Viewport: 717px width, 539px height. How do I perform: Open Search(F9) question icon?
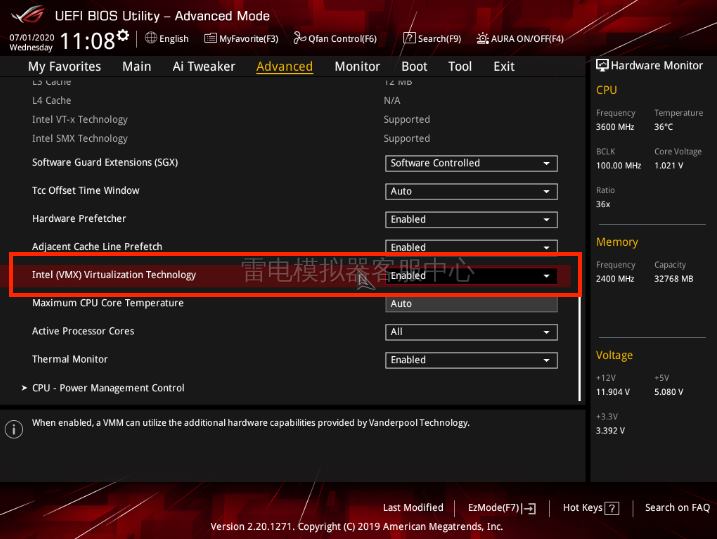pyautogui.click(x=409, y=38)
